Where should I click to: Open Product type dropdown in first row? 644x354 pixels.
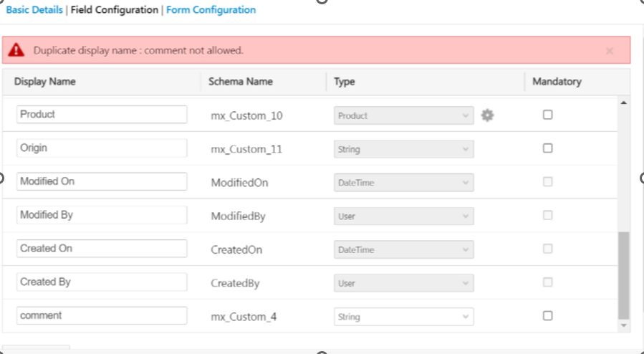pos(403,115)
